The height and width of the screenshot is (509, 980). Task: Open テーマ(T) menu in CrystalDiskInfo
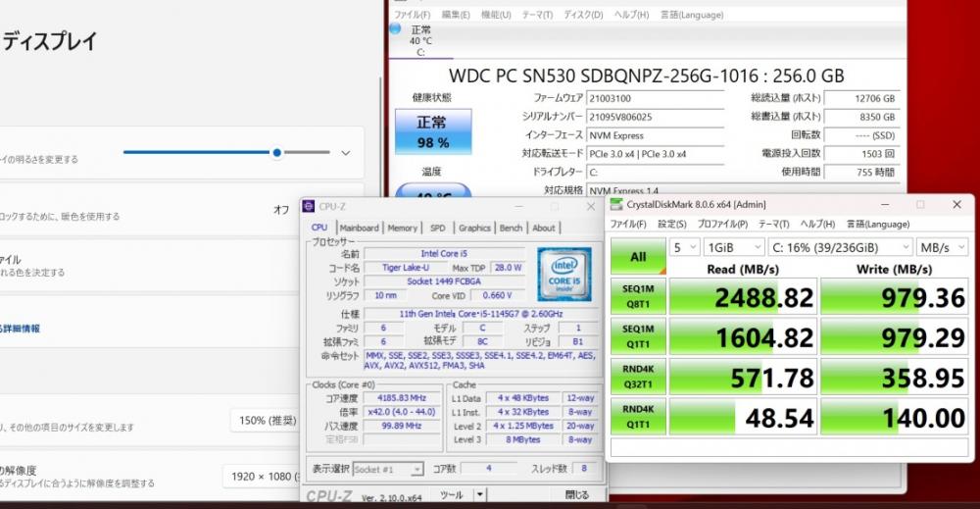[x=537, y=15]
